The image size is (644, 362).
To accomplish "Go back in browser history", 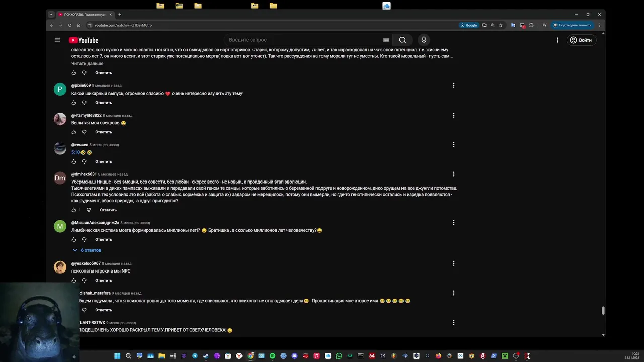I will (51, 25).
